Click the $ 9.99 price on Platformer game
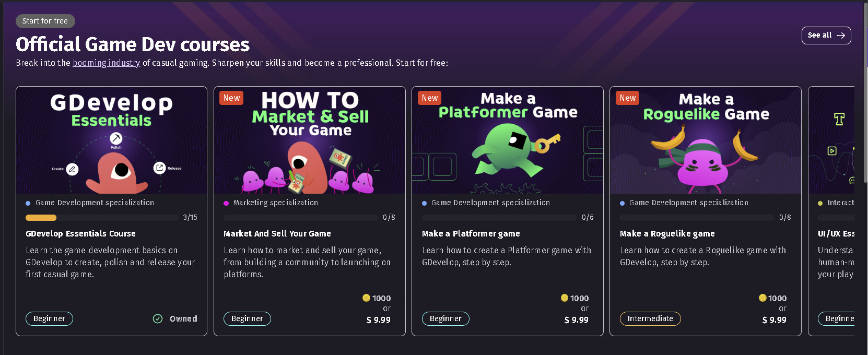The height and width of the screenshot is (355, 868). click(x=577, y=319)
